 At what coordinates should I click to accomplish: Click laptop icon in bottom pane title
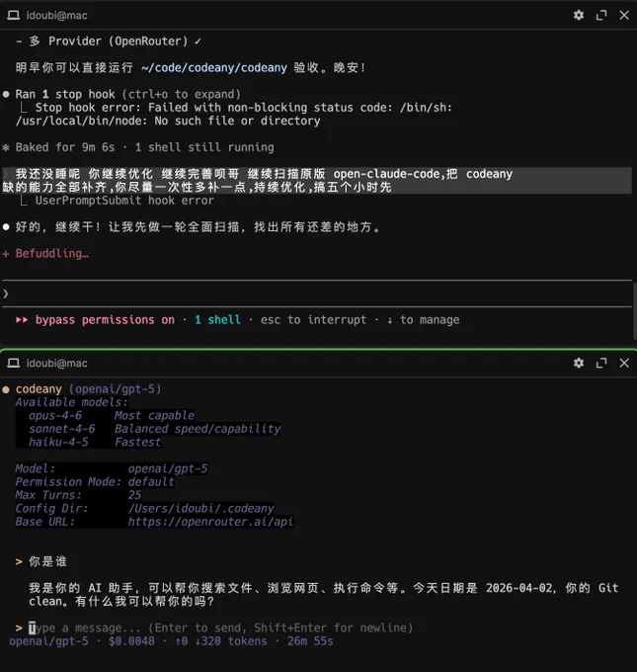pos(13,363)
